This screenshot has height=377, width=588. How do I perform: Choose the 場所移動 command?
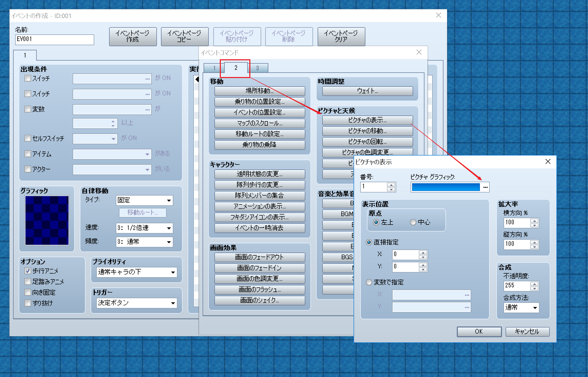point(260,91)
